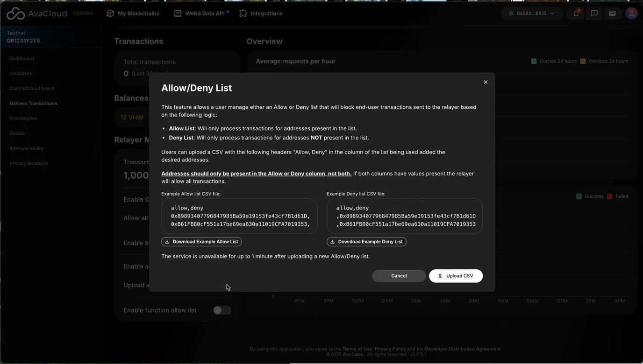Open the Terms of Use link

357,349
